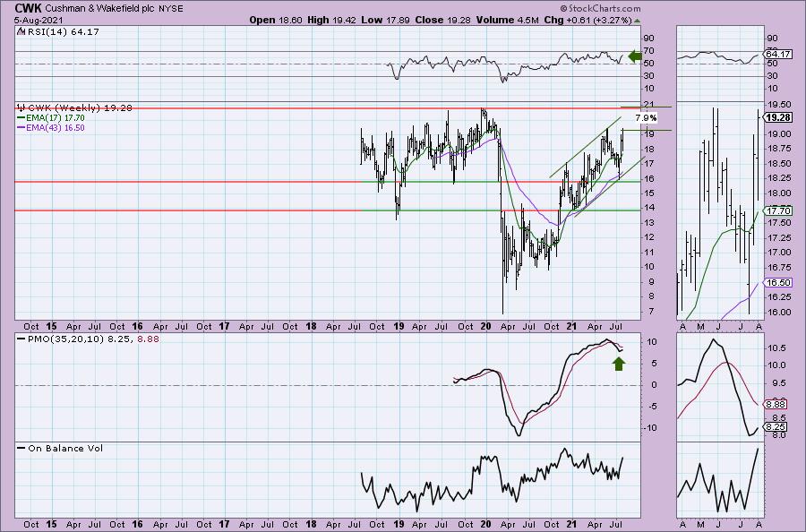
Task: Click the mountain chart icon beside RSI(14)
Action: [x=21, y=31]
